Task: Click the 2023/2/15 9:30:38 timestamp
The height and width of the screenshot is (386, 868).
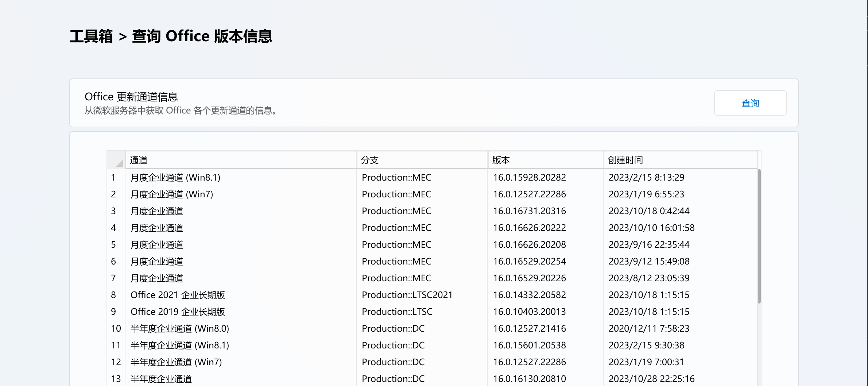Action: (x=646, y=345)
